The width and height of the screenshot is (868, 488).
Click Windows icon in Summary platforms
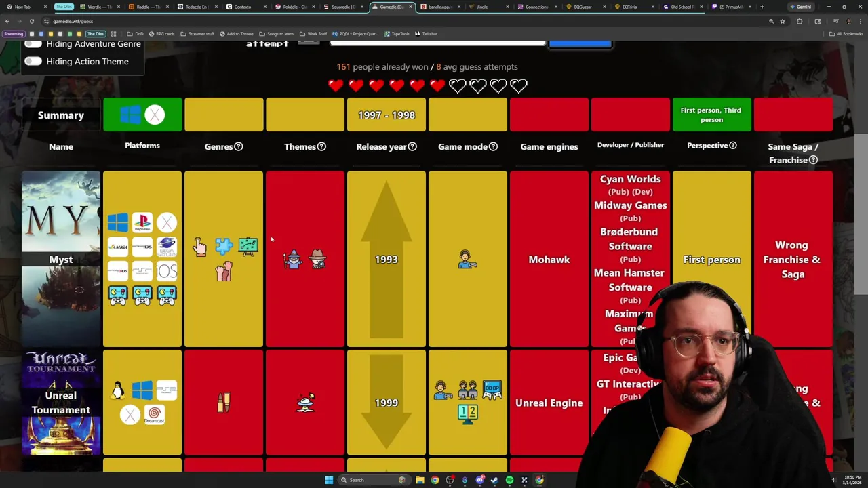130,115
